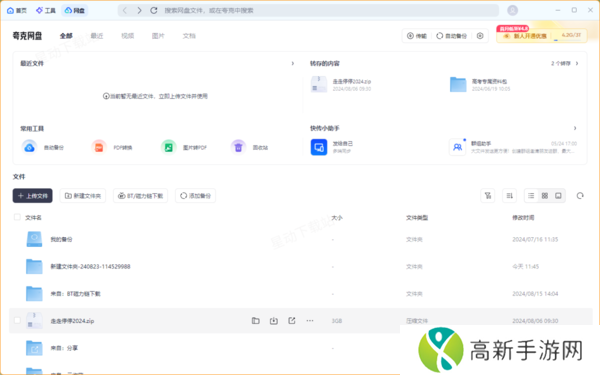Go forward with the right arrow

click(x=139, y=10)
